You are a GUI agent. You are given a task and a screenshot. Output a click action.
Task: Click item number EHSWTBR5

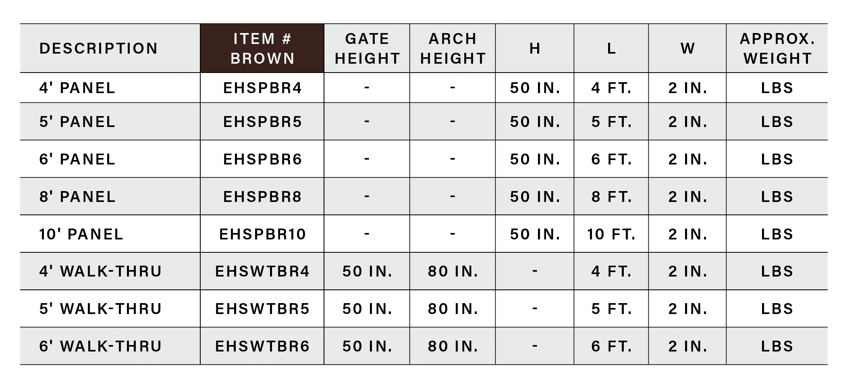pos(262,309)
